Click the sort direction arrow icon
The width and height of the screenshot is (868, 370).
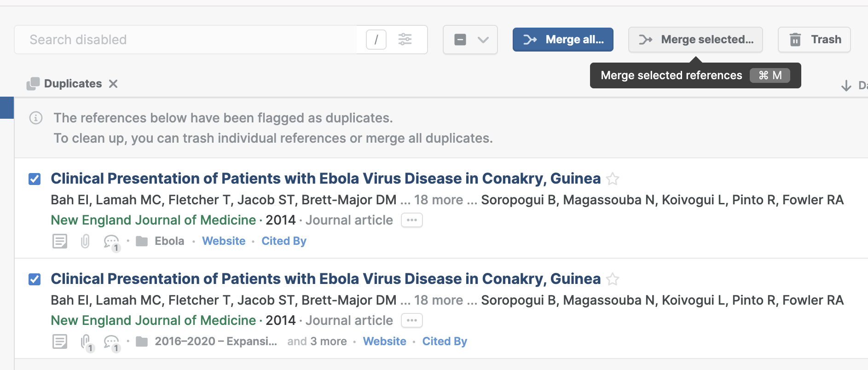tap(846, 86)
